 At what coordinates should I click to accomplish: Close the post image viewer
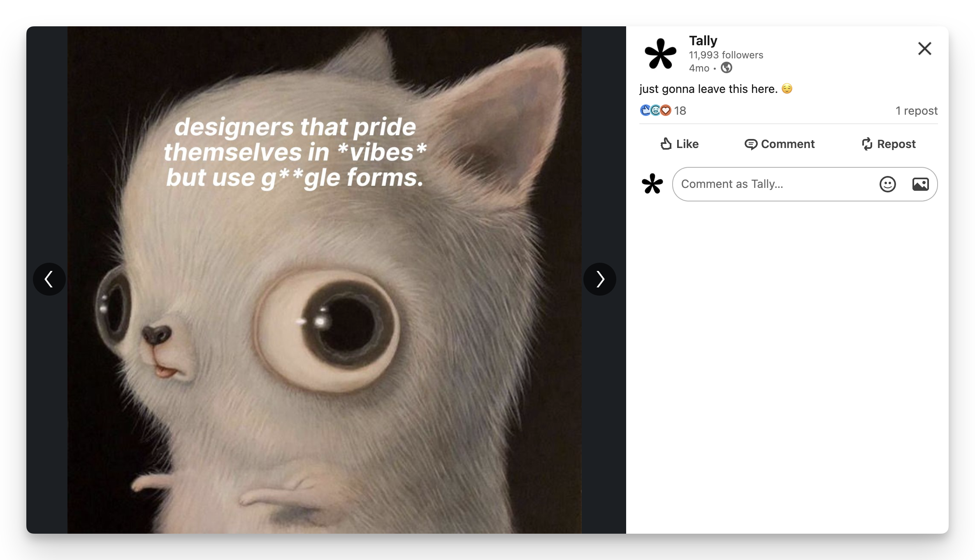click(924, 49)
